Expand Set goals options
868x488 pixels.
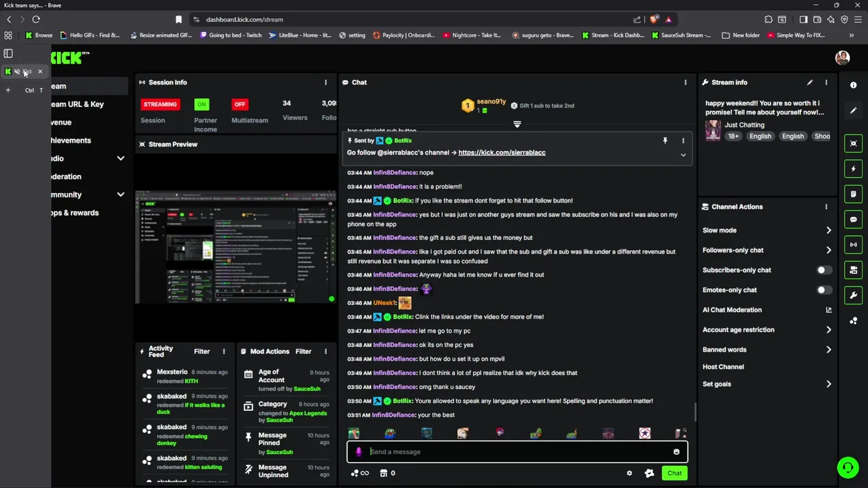(829, 384)
